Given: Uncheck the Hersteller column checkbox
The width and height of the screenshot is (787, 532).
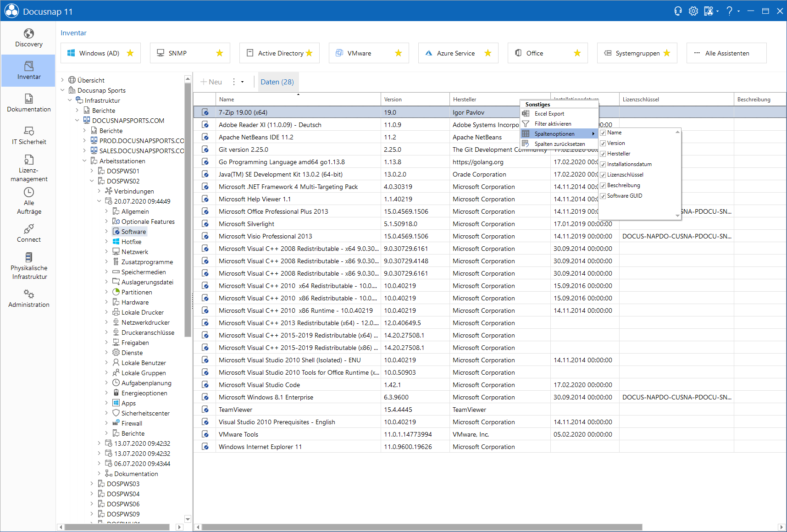Looking at the screenshot, I should [603, 154].
